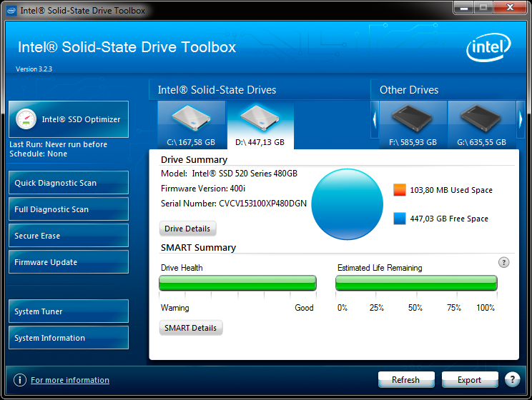Click the Estimated Life Remaining bar
This screenshot has width=532, height=400.
(416, 283)
